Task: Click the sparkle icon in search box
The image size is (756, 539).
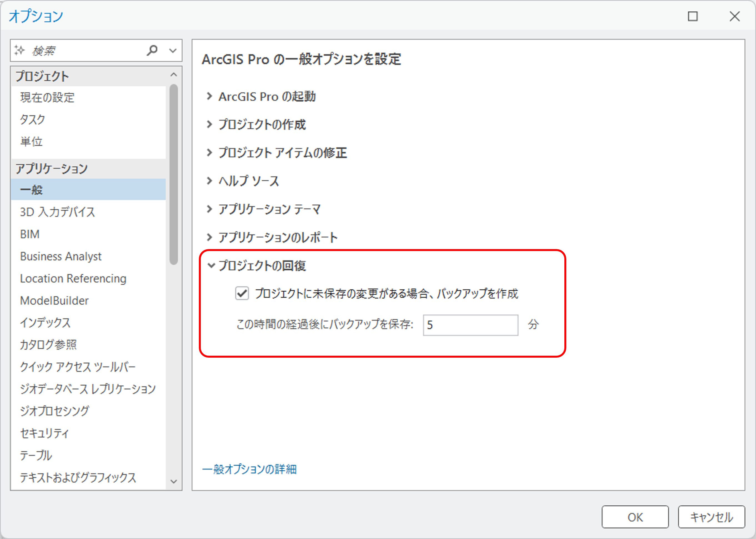Action: pos(19,51)
